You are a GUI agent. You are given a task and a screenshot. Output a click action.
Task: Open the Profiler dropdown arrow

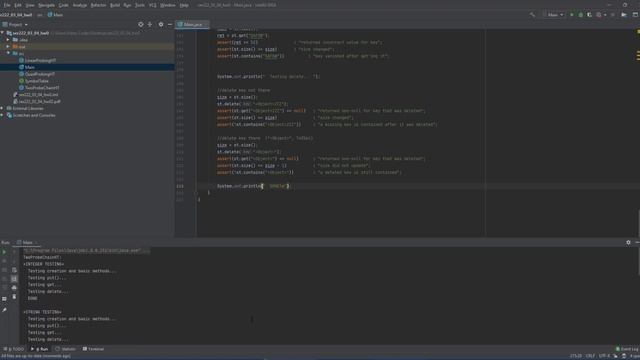click(605, 15)
